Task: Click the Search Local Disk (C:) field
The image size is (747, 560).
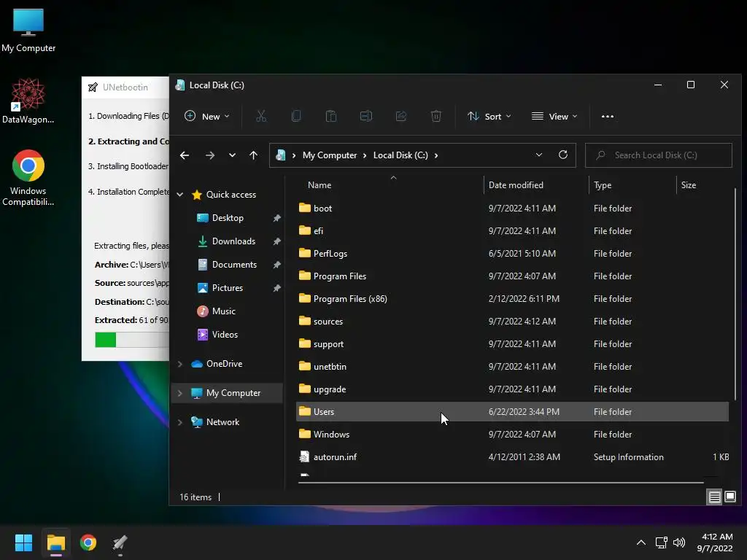Action: click(659, 155)
